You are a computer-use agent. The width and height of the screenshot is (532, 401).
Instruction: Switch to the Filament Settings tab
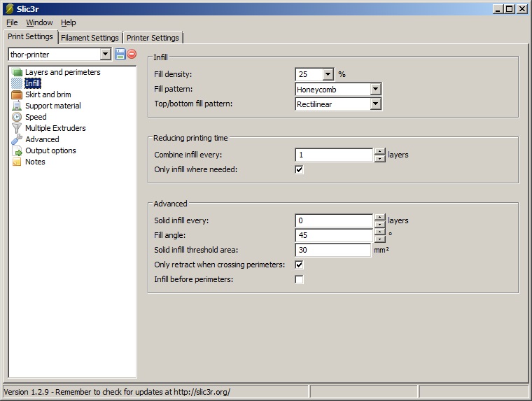point(90,38)
